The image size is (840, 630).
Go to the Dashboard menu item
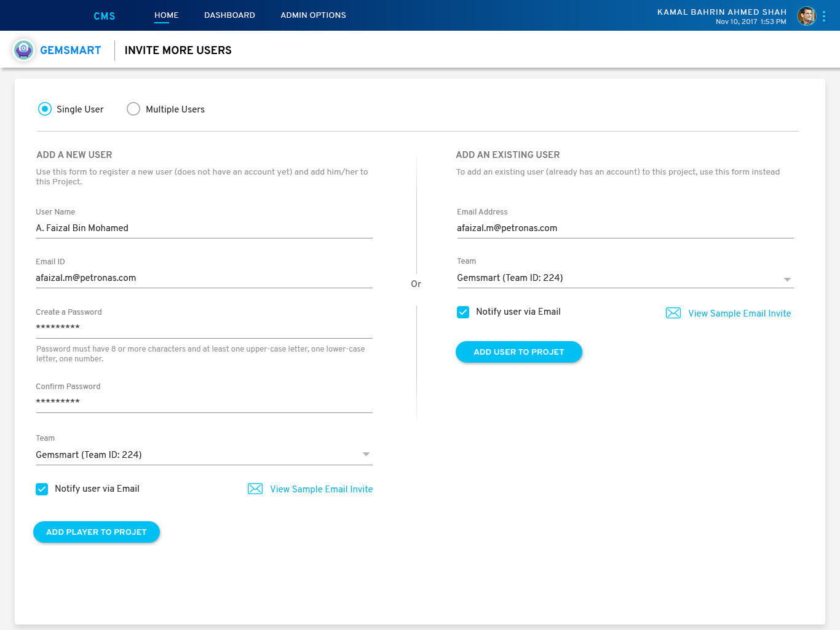[229, 15]
